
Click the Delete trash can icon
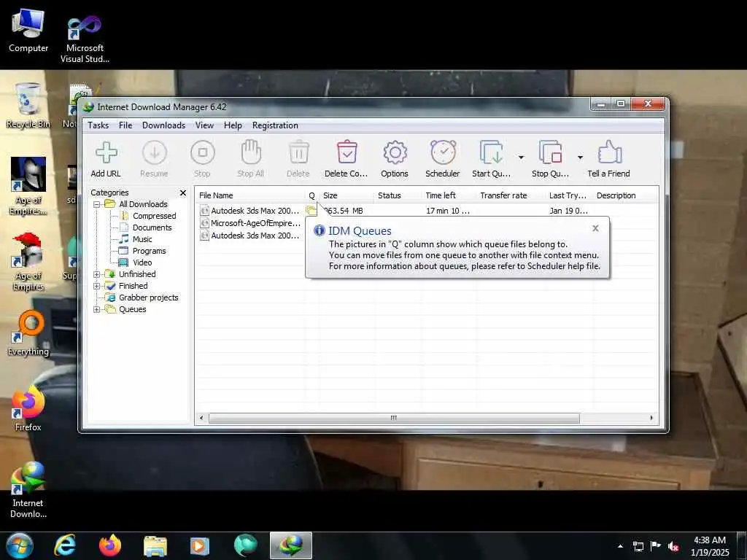point(298,152)
